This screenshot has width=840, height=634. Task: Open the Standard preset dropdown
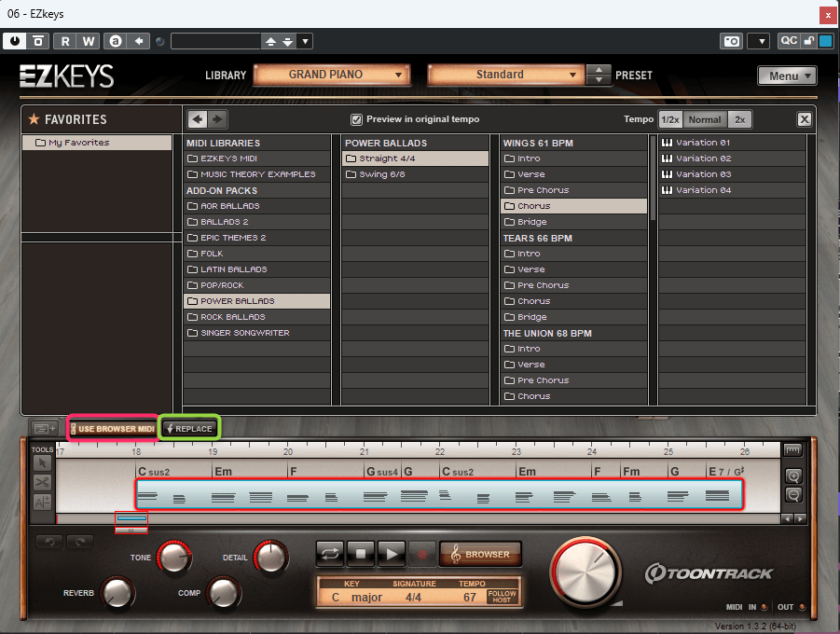pyautogui.click(x=505, y=75)
